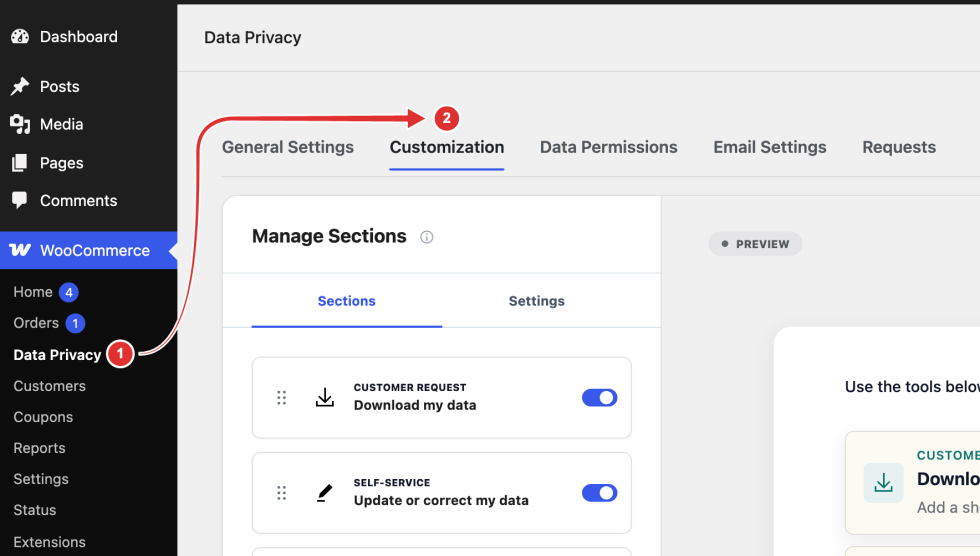Image resolution: width=980 pixels, height=556 pixels.
Task: Click the Comments speech bubble icon
Action: pyautogui.click(x=19, y=200)
